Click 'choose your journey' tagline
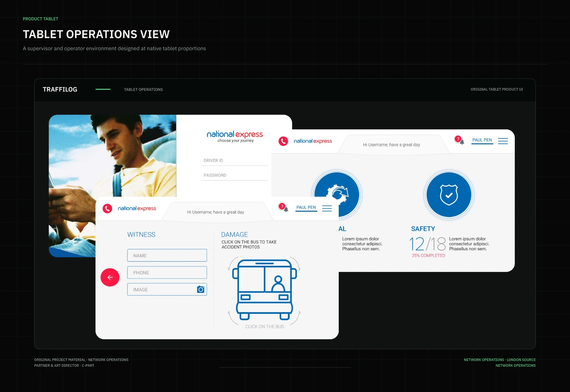 click(x=235, y=141)
